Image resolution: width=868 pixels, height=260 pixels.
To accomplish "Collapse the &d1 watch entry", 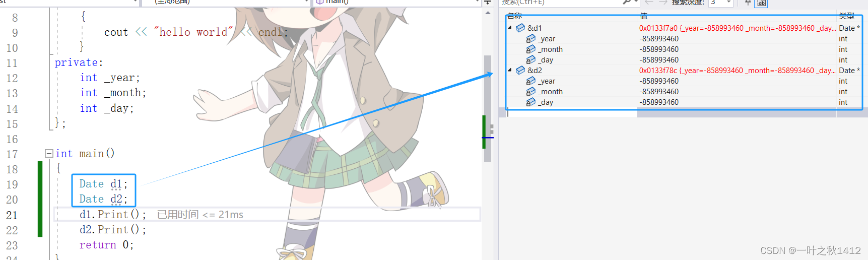I will click(509, 28).
